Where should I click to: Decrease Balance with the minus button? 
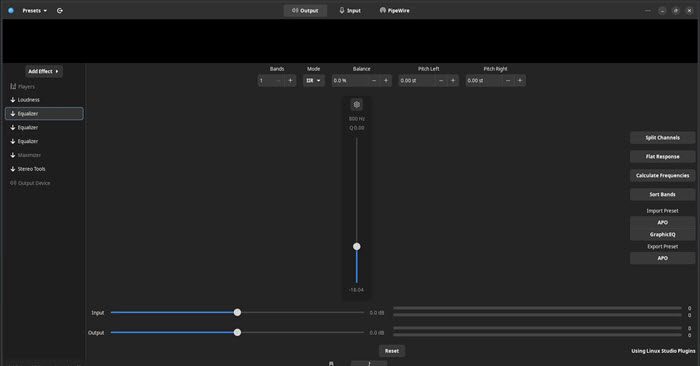click(374, 80)
